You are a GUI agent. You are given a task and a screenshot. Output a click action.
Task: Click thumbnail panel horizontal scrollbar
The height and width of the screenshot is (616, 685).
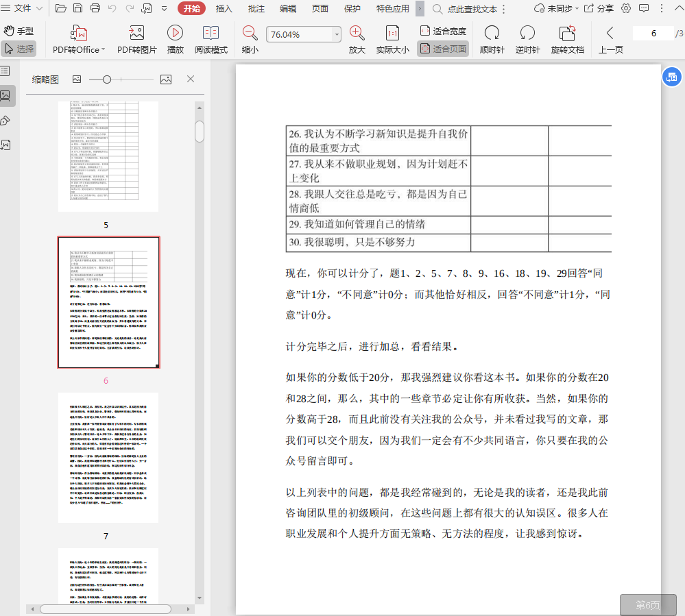point(106,608)
